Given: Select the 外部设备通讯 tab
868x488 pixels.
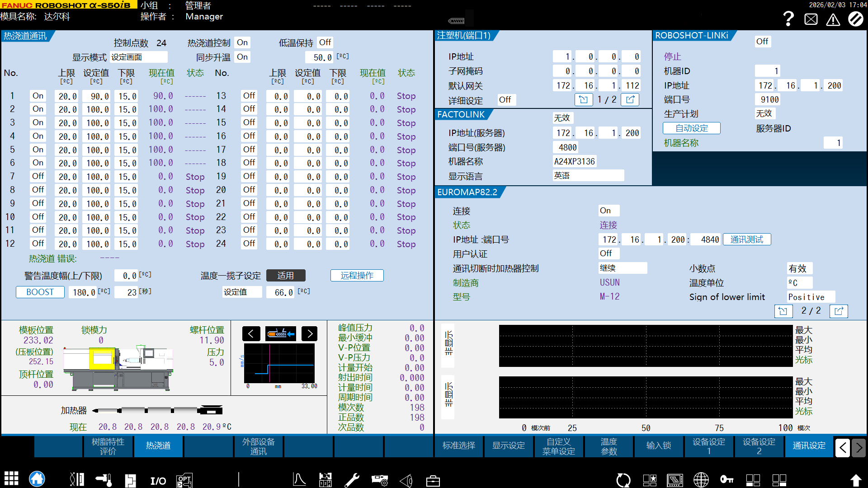Looking at the screenshot, I should click(x=258, y=446).
